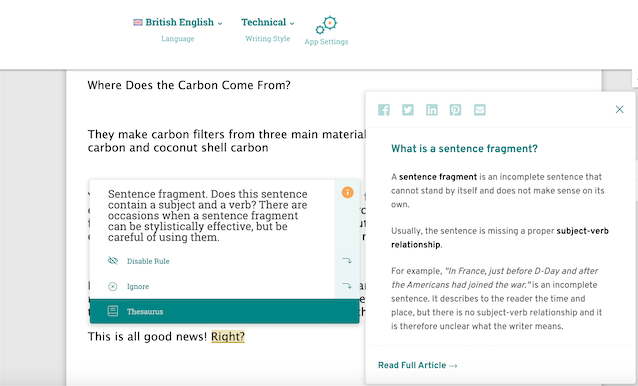
Task: Click the circled X icon for Ignore
Action: click(x=113, y=287)
